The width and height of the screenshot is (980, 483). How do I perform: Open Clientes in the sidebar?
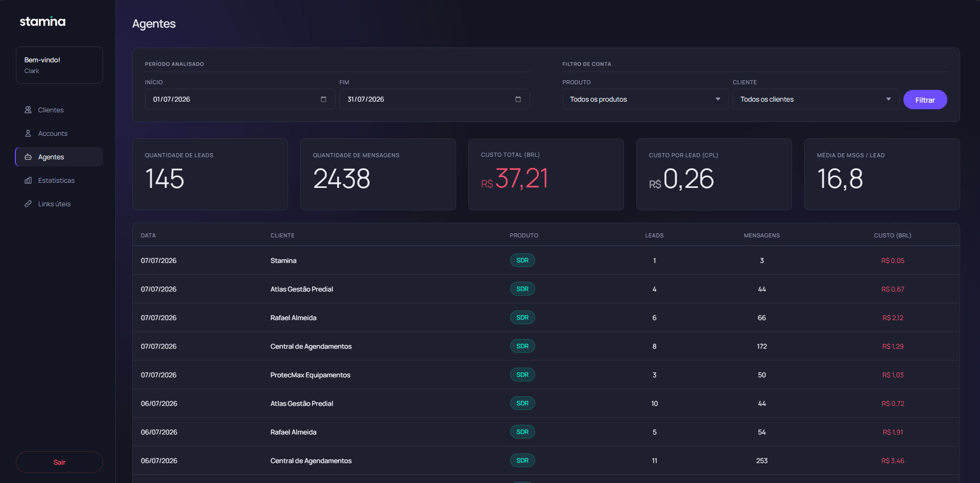(x=59, y=110)
